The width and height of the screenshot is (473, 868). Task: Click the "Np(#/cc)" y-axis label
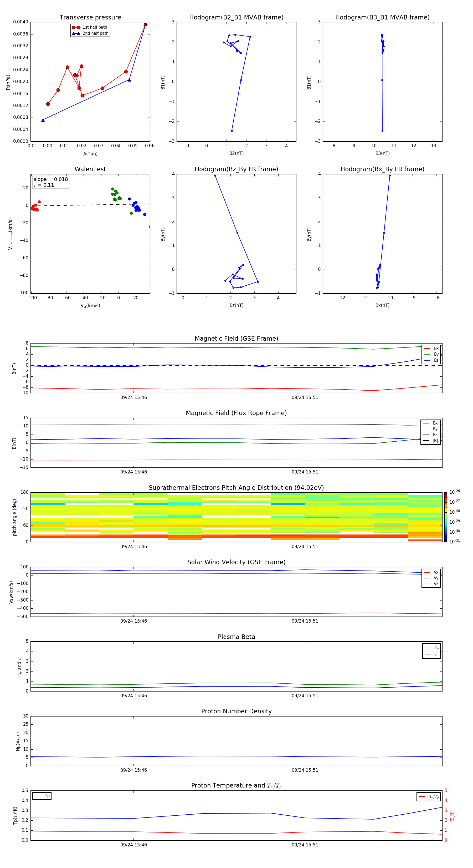[x=18, y=741]
